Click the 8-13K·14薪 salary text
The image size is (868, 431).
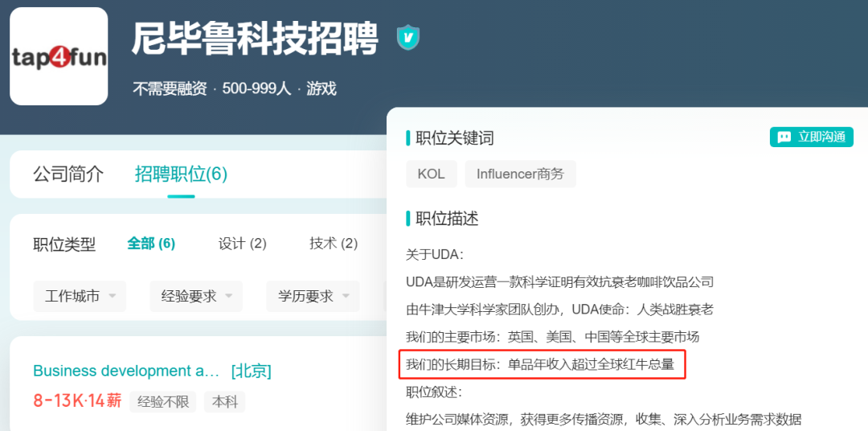pyautogui.click(x=77, y=400)
